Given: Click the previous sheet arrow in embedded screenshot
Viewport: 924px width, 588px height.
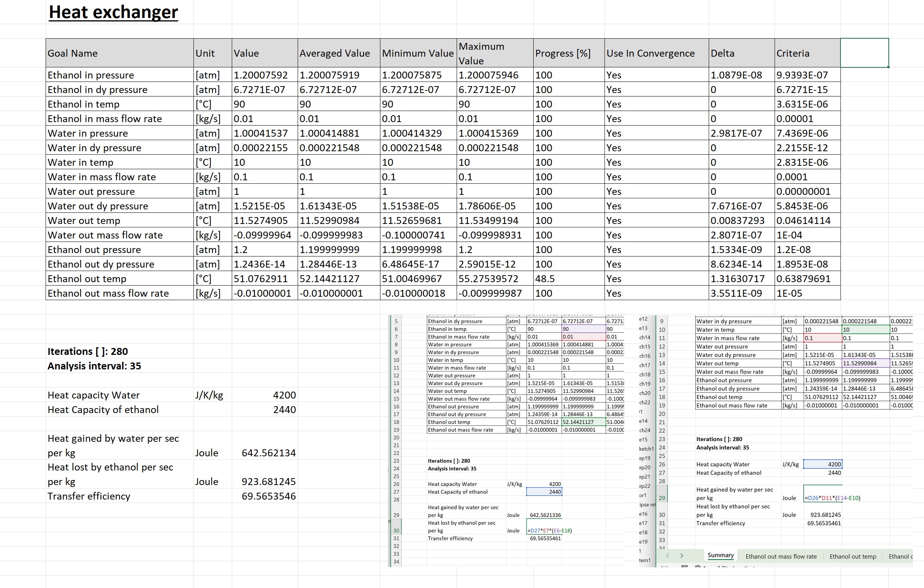Looking at the screenshot, I should point(668,556).
